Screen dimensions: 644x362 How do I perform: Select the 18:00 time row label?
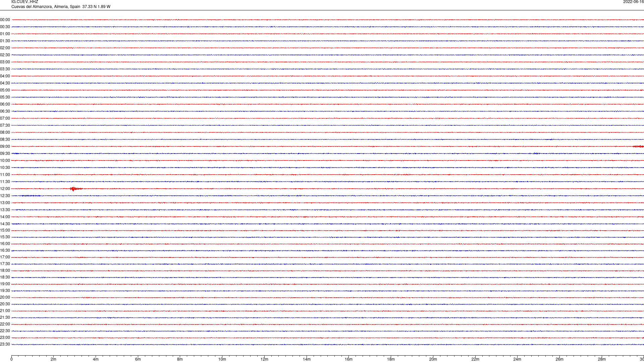click(x=5, y=270)
